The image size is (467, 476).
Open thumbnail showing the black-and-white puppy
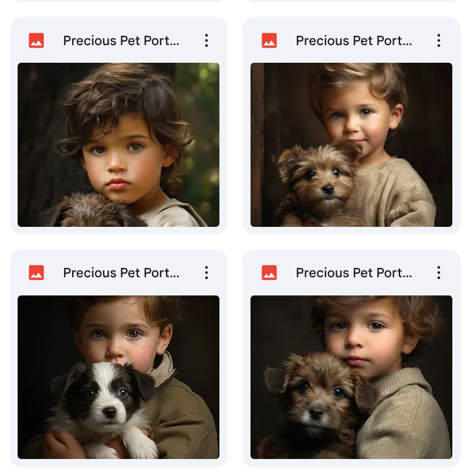[x=119, y=377]
